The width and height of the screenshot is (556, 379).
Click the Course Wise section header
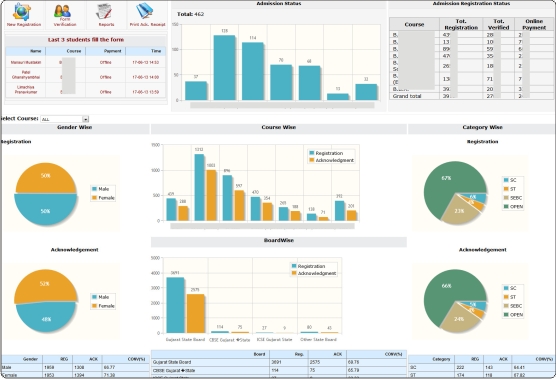click(x=279, y=127)
